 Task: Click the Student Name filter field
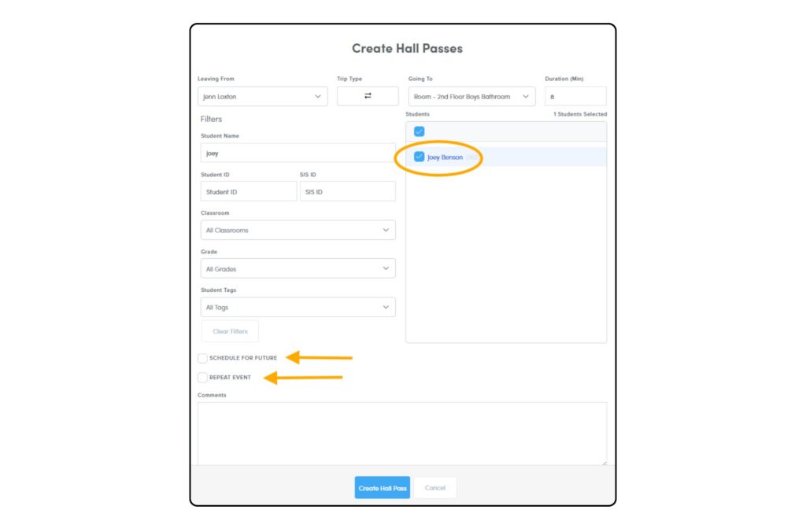point(298,153)
